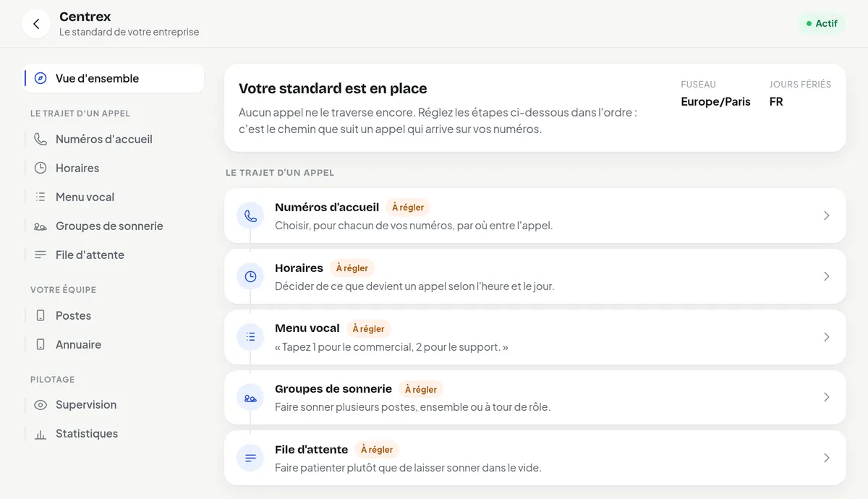This screenshot has height=499, width=868.
Task: Open File d'attente in the sidebar
Action: pyautogui.click(x=114, y=255)
